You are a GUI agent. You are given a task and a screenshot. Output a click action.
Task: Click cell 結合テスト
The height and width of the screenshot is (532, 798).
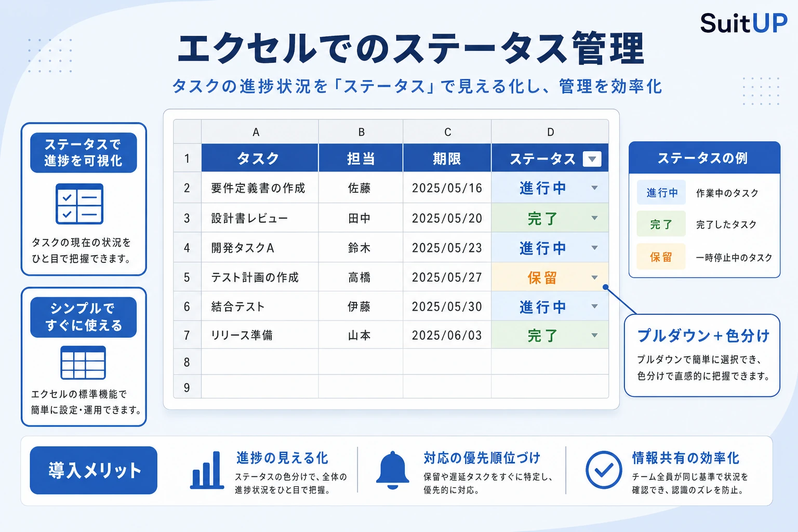[260, 307]
